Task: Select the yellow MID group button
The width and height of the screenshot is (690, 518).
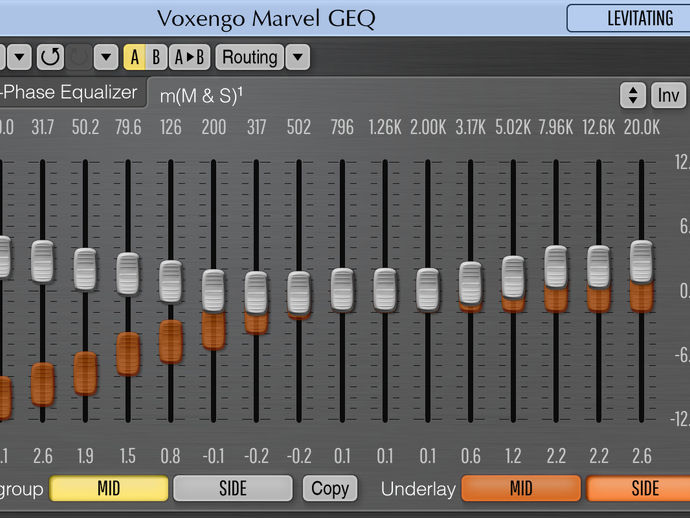Action: pyautogui.click(x=109, y=488)
